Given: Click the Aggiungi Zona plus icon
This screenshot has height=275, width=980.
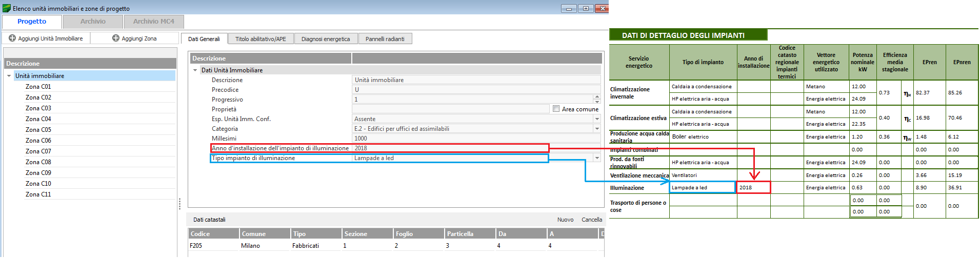Looking at the screenshot, I should click(x=116, y=38).
